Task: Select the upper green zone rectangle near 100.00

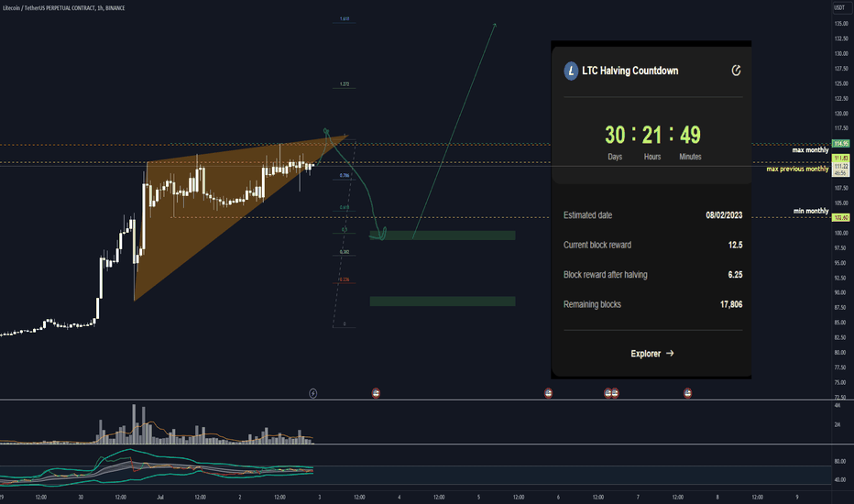Action: click(443, 236)
